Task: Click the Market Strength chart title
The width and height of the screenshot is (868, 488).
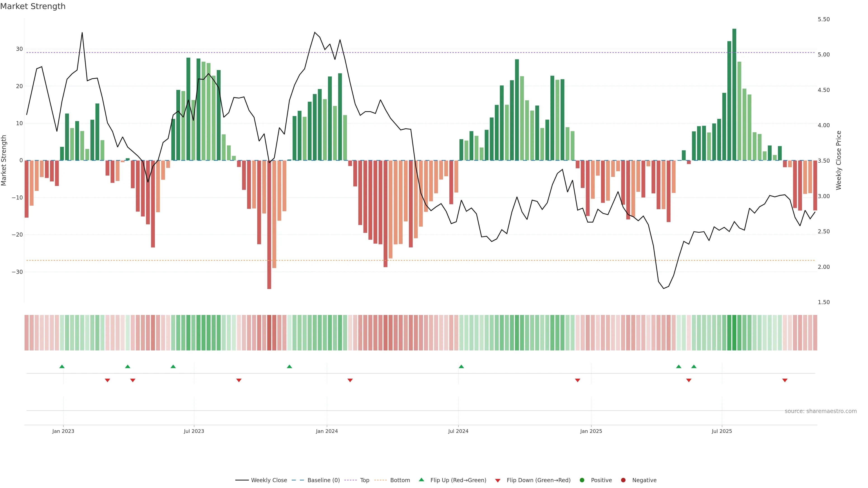Action: click(x=33, y=6)
